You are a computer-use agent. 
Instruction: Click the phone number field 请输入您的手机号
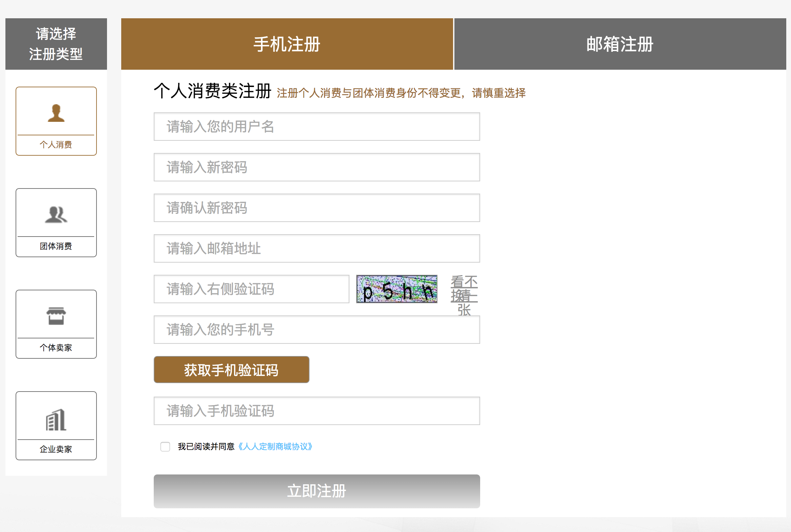pyautogui.click(x=316, y=330)
